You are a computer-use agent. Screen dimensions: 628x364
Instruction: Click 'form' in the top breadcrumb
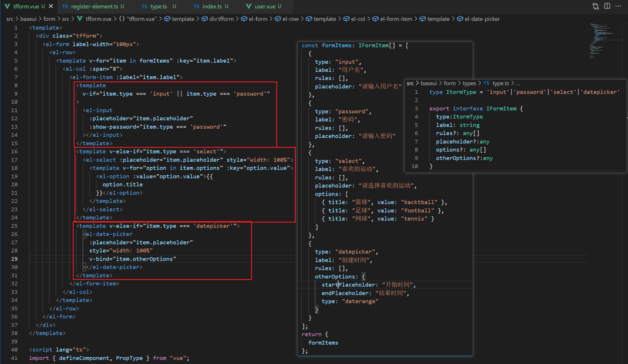(x=49, y=19)
